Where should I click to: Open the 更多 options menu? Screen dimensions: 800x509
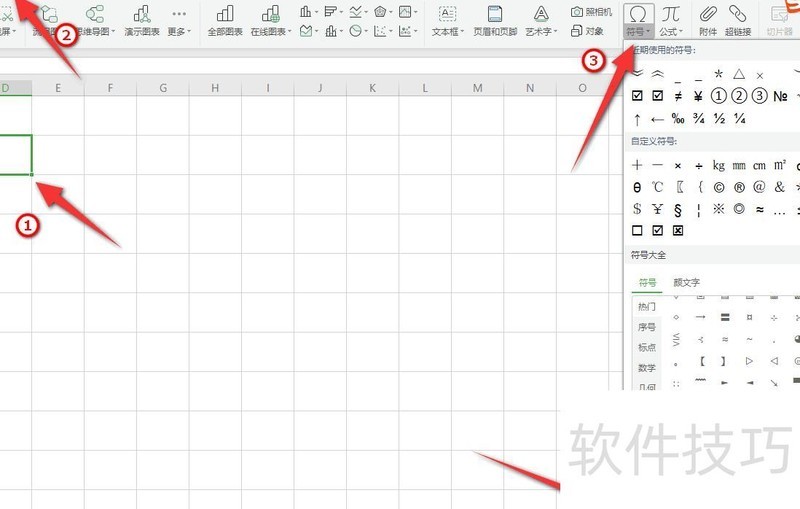coord(179,20)
